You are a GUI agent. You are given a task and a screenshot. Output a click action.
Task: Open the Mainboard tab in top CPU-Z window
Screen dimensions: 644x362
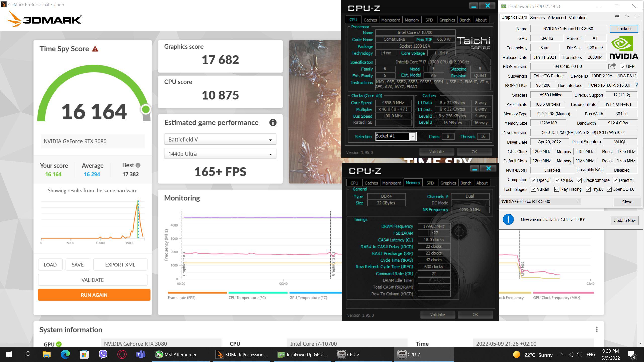coord(390,20)
